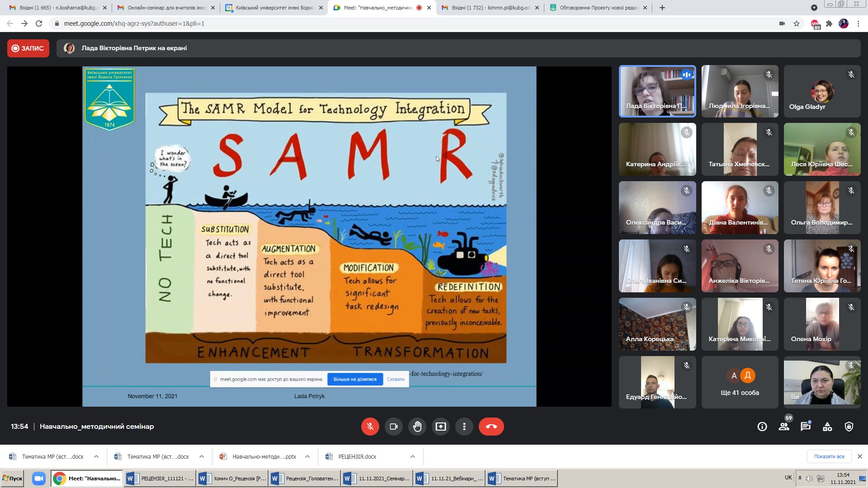This screenshot has width=868, height=488.
Task: Expand options for Навчально-методи pptx download
Action: pyautogui.click(x=307, y=456)
